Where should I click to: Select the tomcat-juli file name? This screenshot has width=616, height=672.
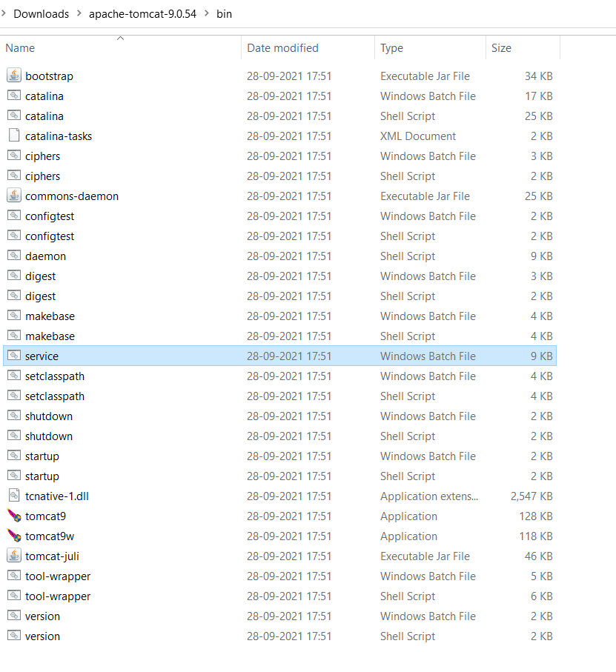53,556
